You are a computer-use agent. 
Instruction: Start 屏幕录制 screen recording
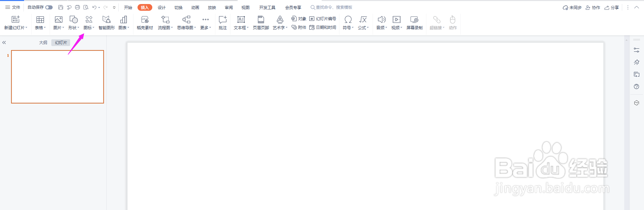click(415, 23)
